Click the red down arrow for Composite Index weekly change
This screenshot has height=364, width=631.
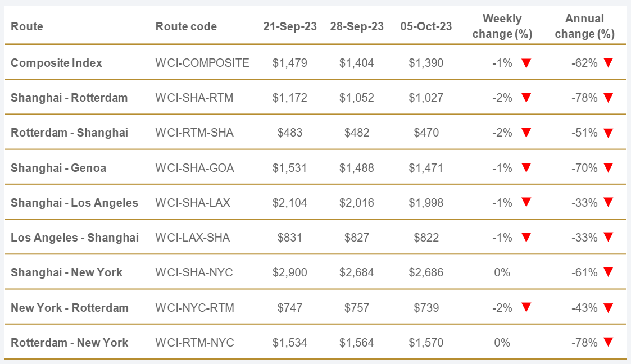(x=526, y=63)
